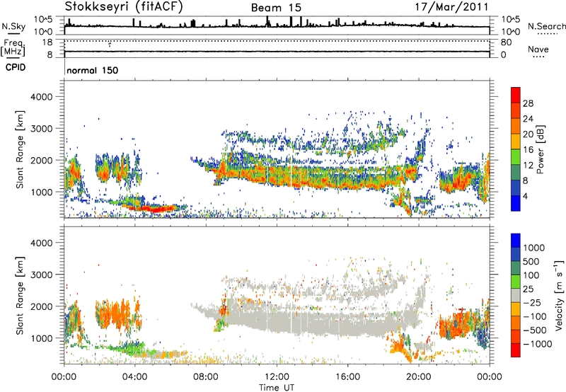The height and width of the screenshot is (392, 566).
Task: Click the Stokkseyri (fitACF) title text
Action: (123, 7)
